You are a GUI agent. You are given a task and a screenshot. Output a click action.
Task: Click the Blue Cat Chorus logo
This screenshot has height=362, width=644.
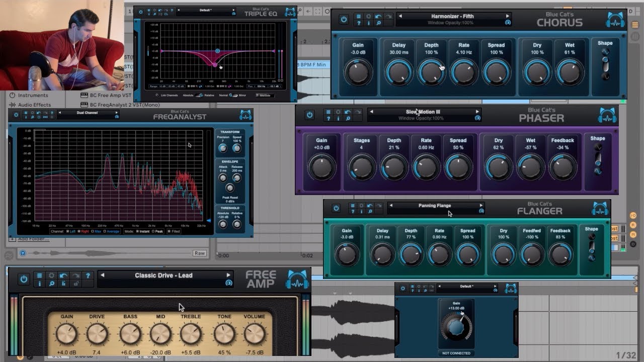point(615,20)
